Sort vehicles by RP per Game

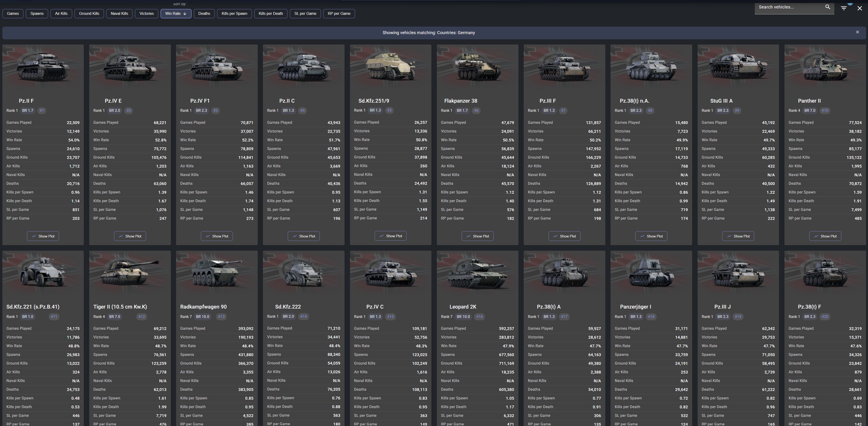coord(339,13)
